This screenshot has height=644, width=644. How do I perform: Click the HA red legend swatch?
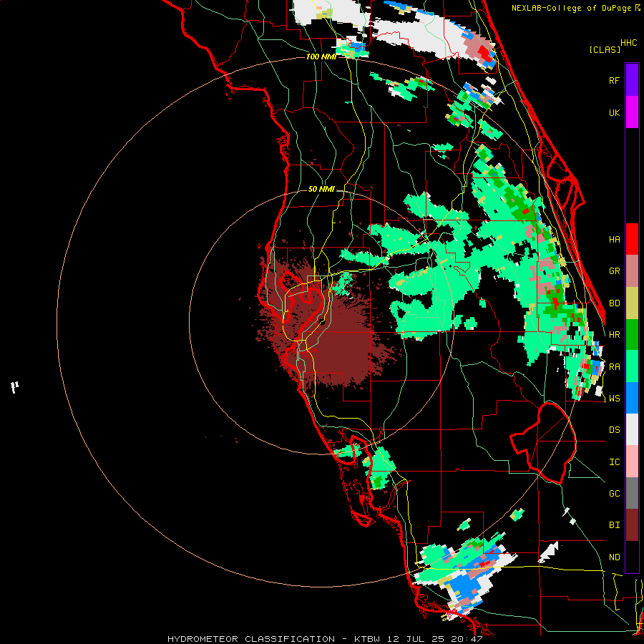point(632,239)
